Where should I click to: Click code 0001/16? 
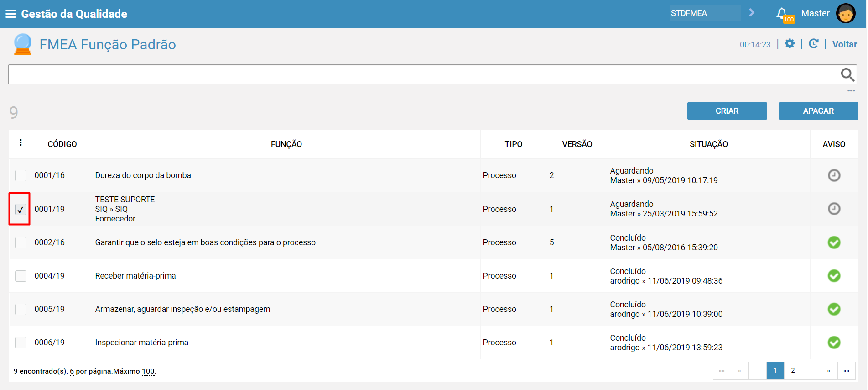coord(50,175)
